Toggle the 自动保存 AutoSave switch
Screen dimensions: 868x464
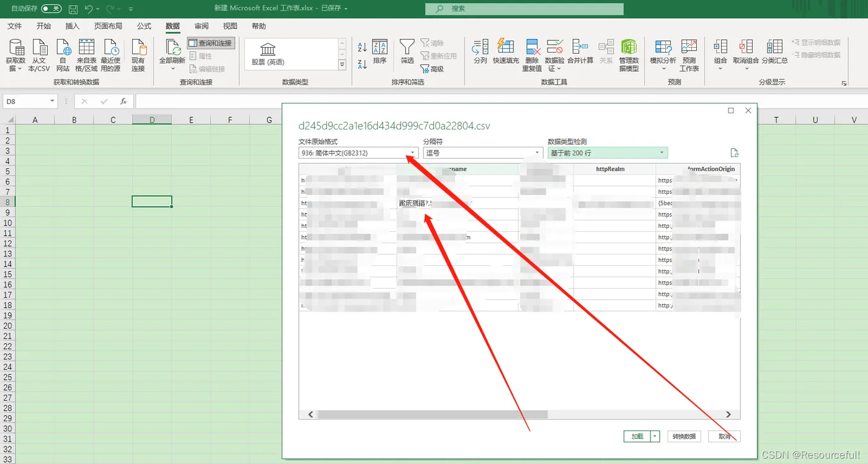click(51, 9)
